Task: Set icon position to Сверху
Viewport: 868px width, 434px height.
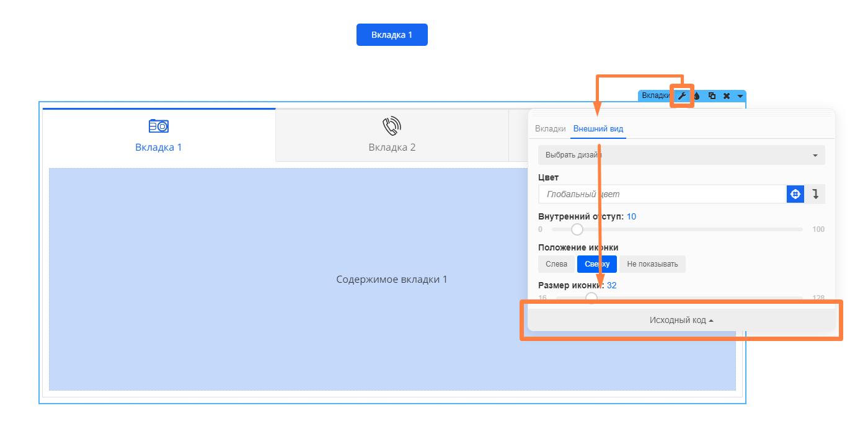Action: click(x=597, y=264)
